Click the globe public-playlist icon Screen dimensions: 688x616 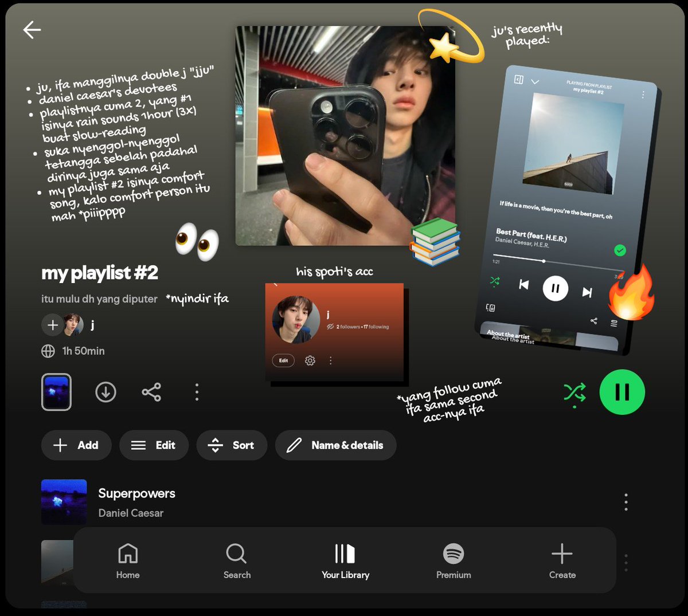click(48, 351)
